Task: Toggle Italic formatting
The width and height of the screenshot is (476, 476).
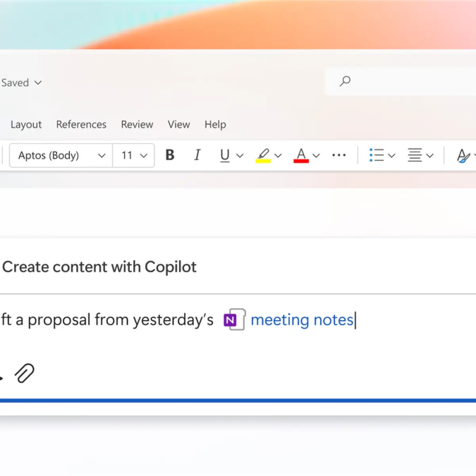Action: pyautogui.click(x=197, y=155)
